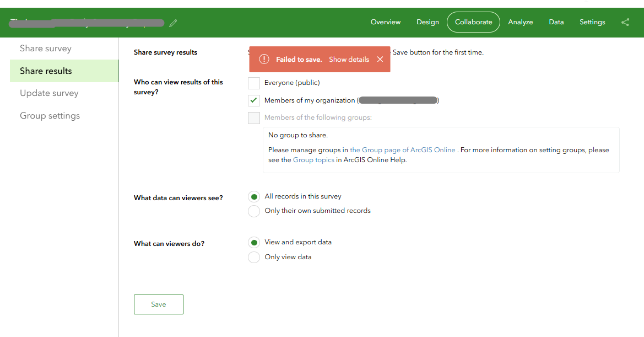Click the 'No group to share.' text

pyautogui.click(x=298, y=135)
